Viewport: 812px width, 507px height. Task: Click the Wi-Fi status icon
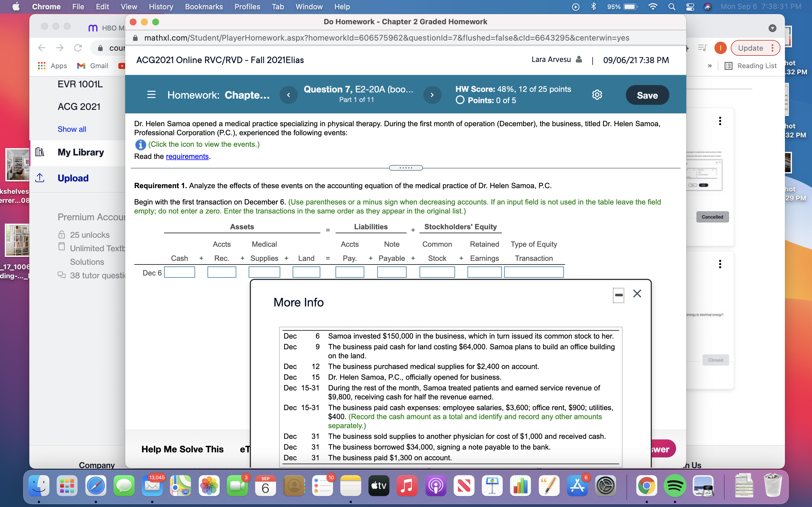click(x=653, y=6)
